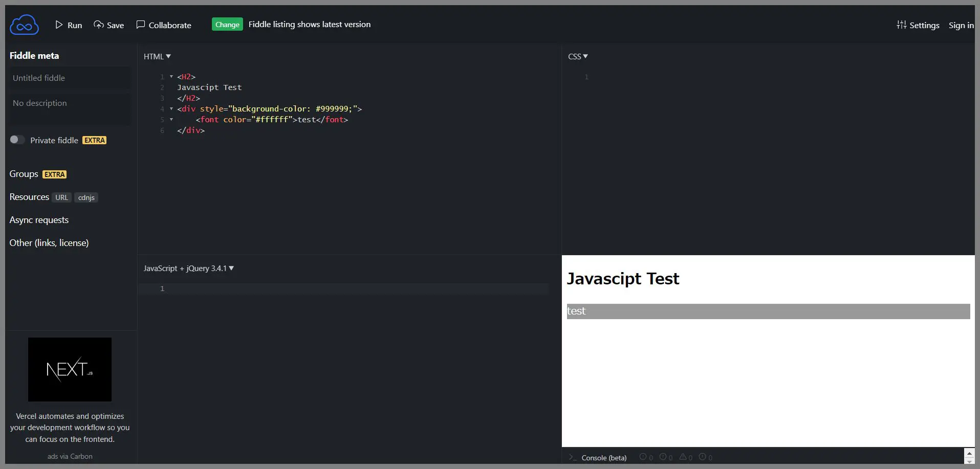The image size is (980, 469).
Task: Click the Run play triangle icon
Action: (x=59, y=25)
